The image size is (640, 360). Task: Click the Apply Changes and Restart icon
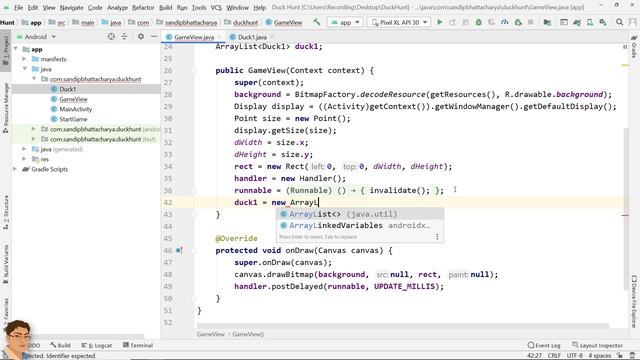452,22
